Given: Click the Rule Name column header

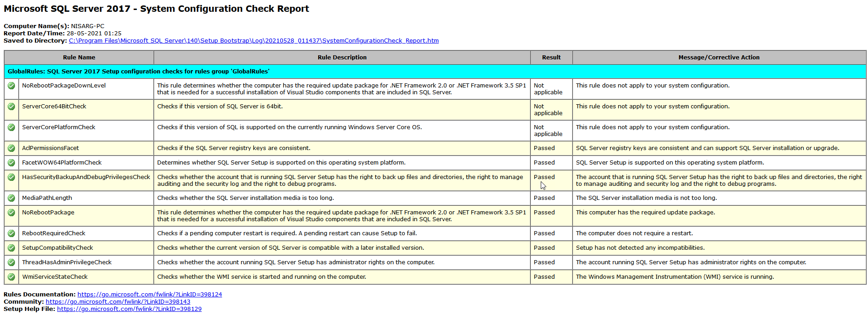Looking at the screenshot, I should [79, 58].
